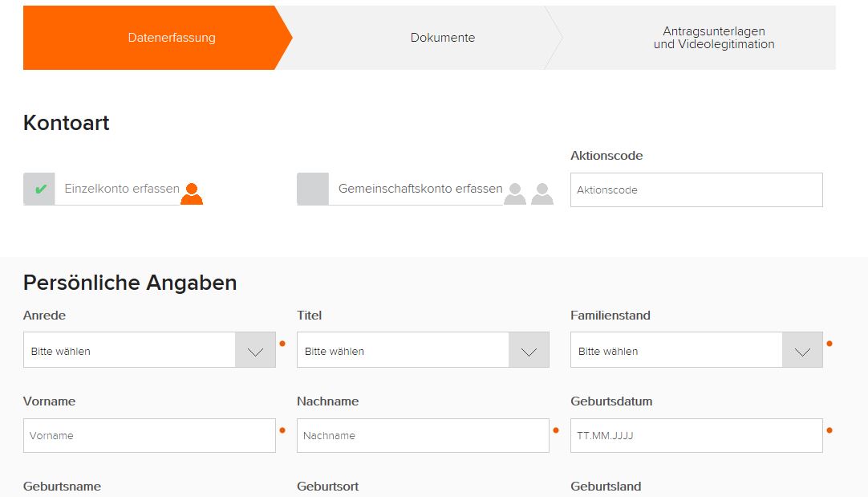Click the Geburtsdatum date field
Screen dimensions: 868x497
[x=696, y=435]
